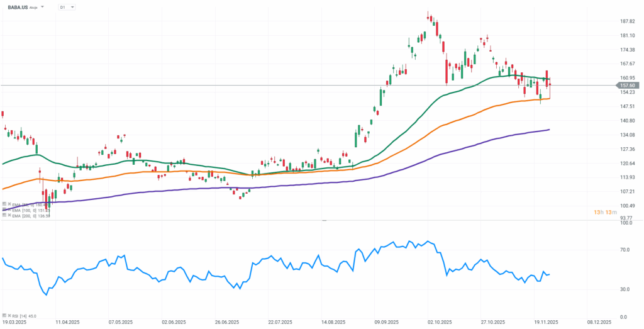Screen dimensions: 644x329
Task: Open settings icon for EMA 50 indicator
Action: (4, 204)
